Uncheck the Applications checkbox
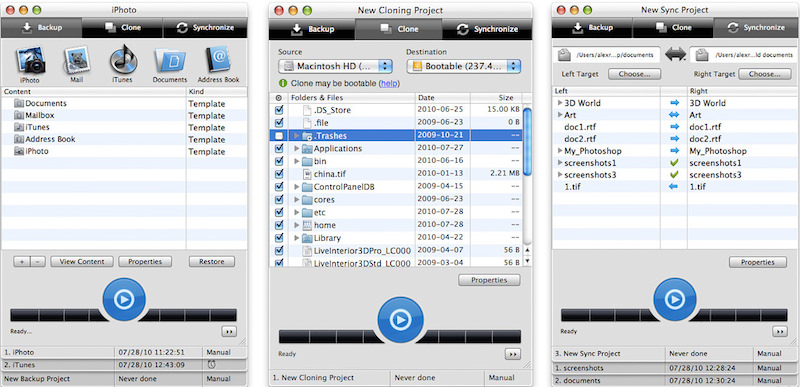The image size is (800, 387). tap(279, 148)
